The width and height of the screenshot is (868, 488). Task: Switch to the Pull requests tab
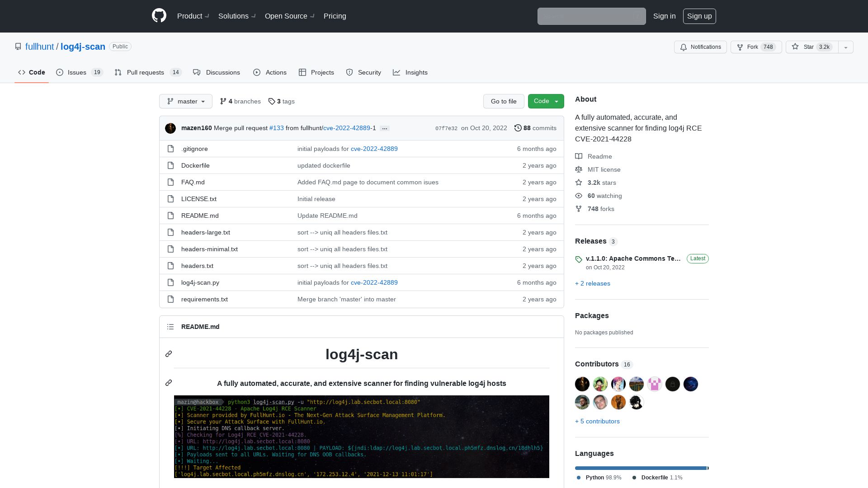148,72
